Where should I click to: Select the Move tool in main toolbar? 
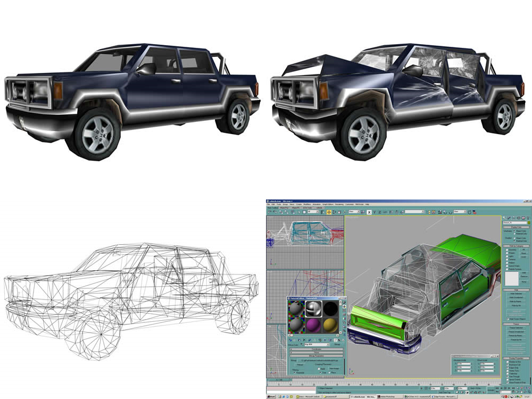pos(329,212)
